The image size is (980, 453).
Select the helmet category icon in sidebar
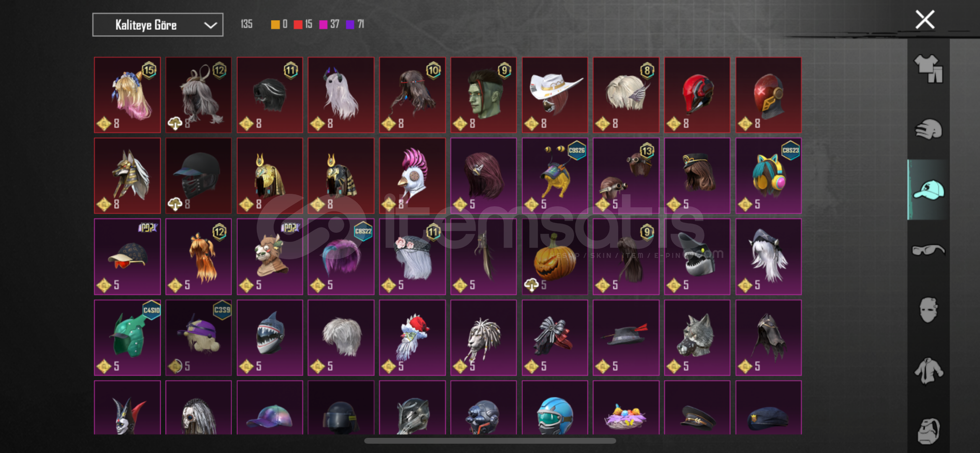928,129
